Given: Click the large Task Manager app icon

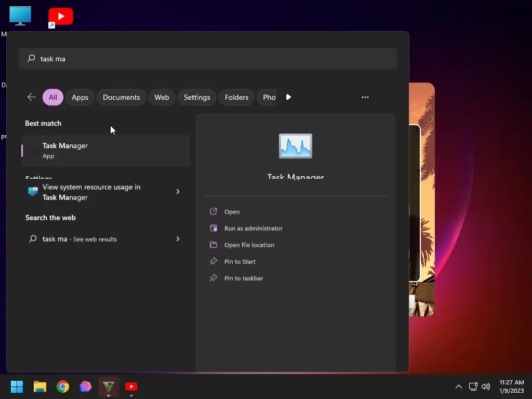Looking at the screenshot, I should [x=296, y=146].
